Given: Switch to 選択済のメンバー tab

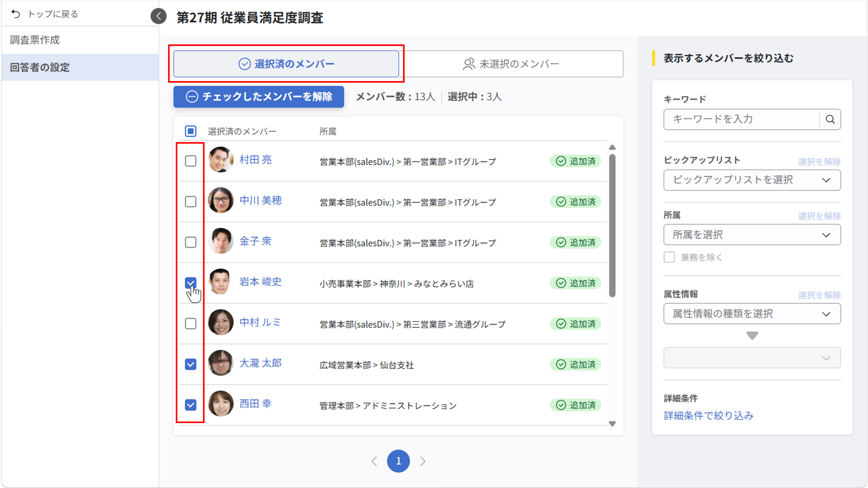Looking at the screenshot, I should tap(286, 64).
